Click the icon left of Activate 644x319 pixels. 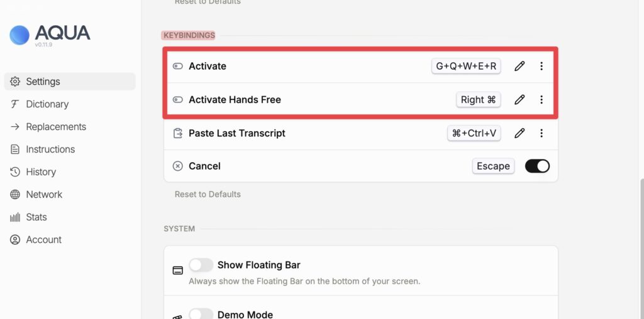coord(178,66)
